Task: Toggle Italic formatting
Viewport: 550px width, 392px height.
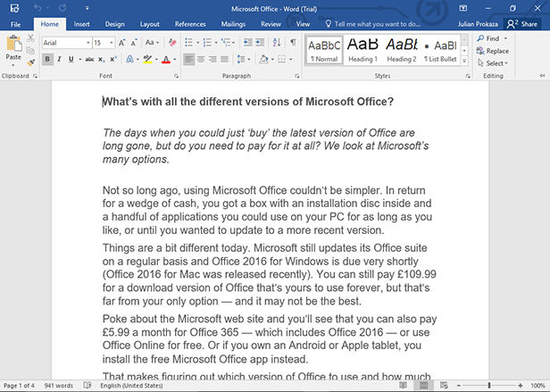Action: 59,59
